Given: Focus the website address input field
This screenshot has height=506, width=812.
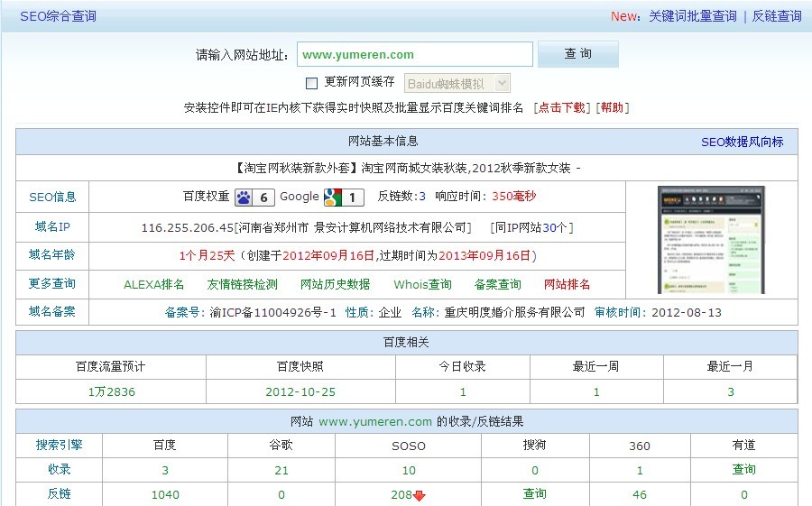Looking at the screenshot, I should point(415,54).
